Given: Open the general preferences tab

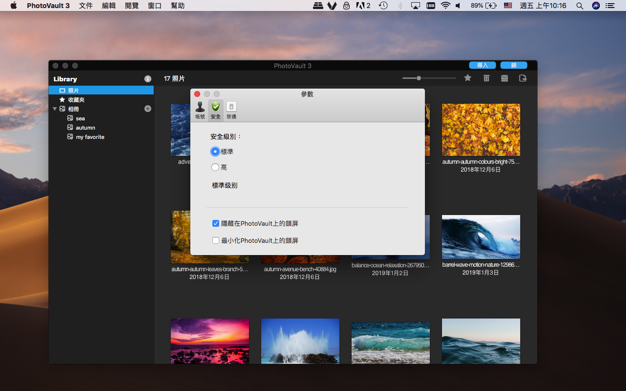Looking at the screenshot, I should coord(231,110).
